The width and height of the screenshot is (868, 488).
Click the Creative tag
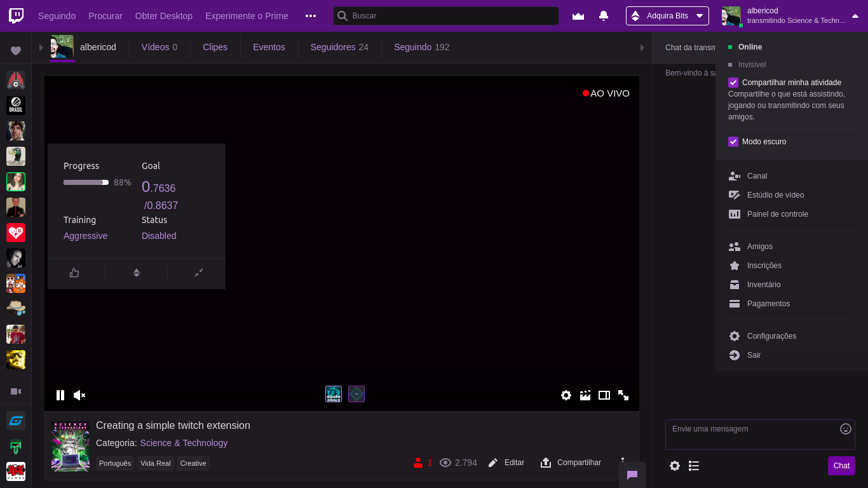tap(193, 463)
